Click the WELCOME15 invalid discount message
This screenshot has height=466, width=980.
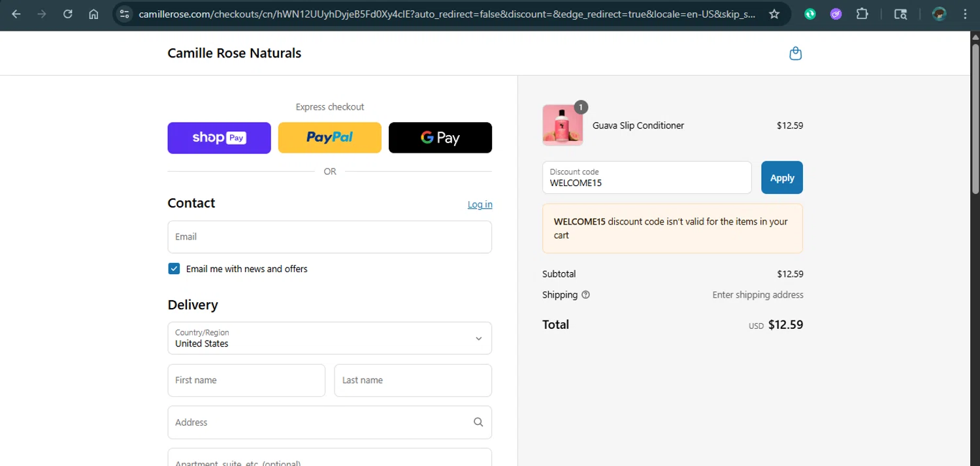pyautogui.click(x=672, y=228)
